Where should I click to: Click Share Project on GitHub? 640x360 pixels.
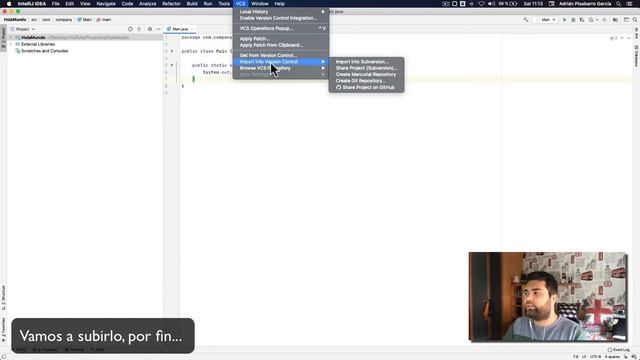click(367, 87)
